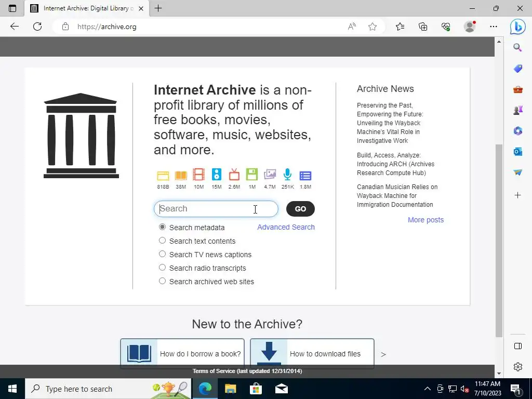Click the Internet Archive building logo

pyautogui.click(x=81, y=136)
